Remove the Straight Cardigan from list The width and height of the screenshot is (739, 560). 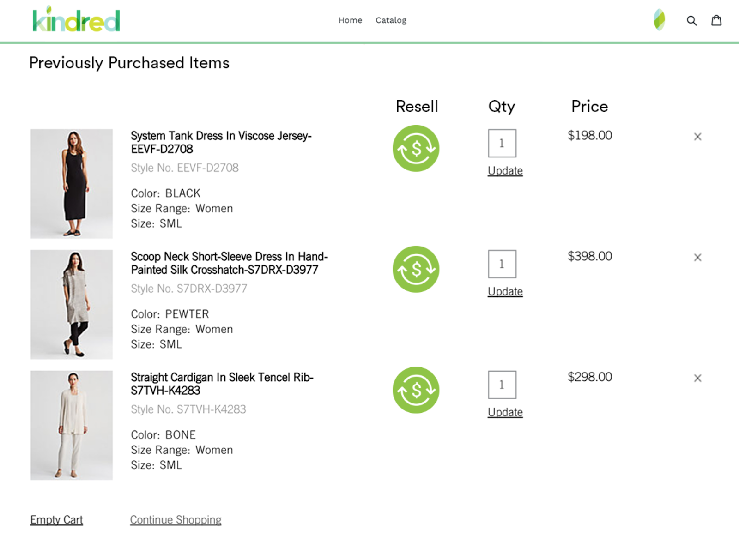[697, 379]
